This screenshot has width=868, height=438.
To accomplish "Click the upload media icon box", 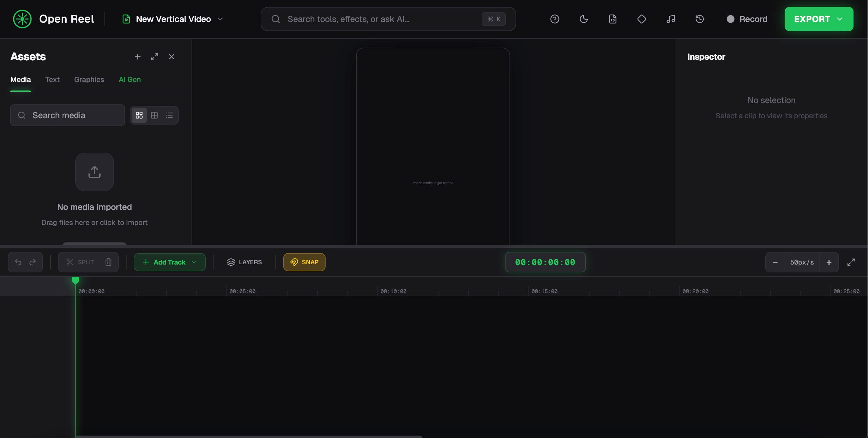I will [x=94, y=172].
